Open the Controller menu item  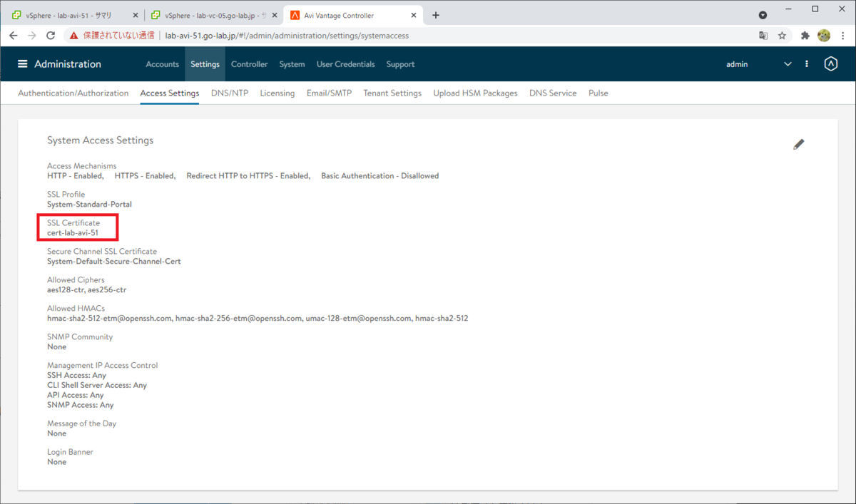point(250,64)
